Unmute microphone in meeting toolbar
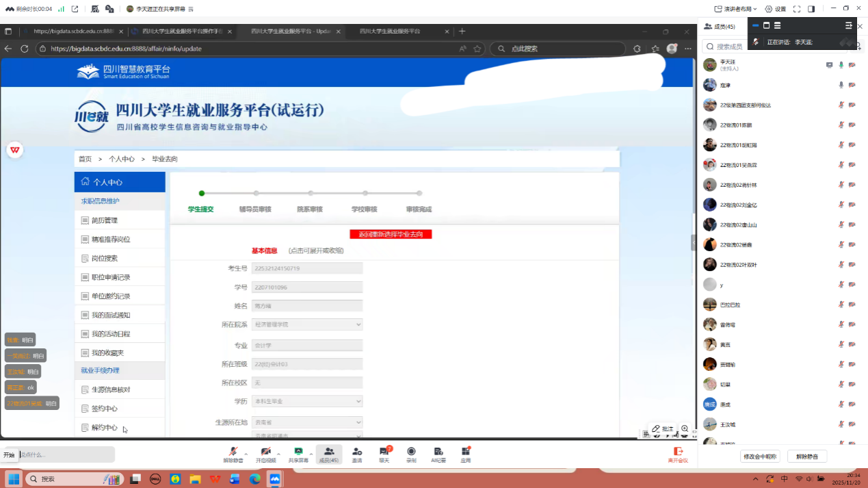 pos(233,454)
